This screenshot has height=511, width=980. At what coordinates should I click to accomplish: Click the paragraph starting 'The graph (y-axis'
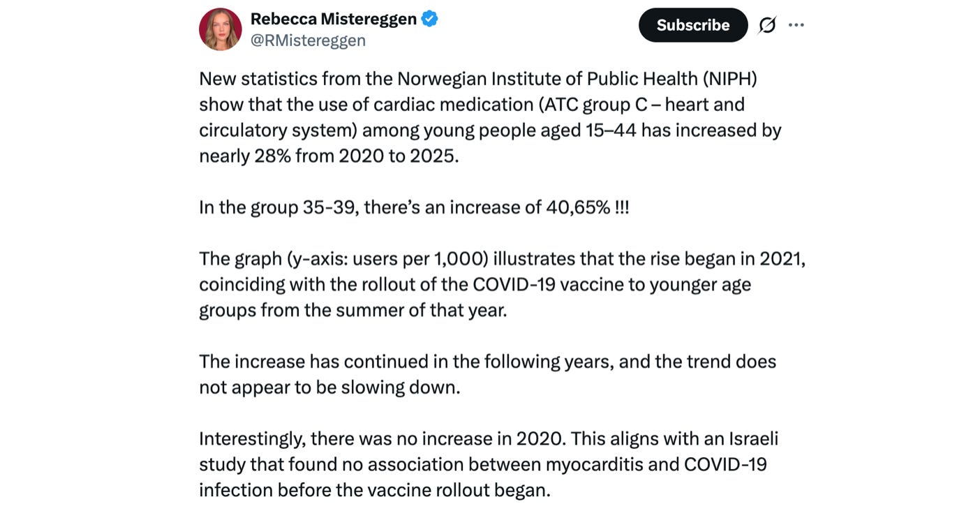click(x=503, y=284)
